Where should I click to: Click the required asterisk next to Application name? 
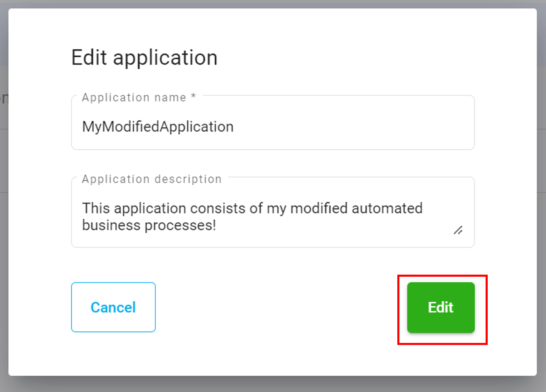point(193,97)
